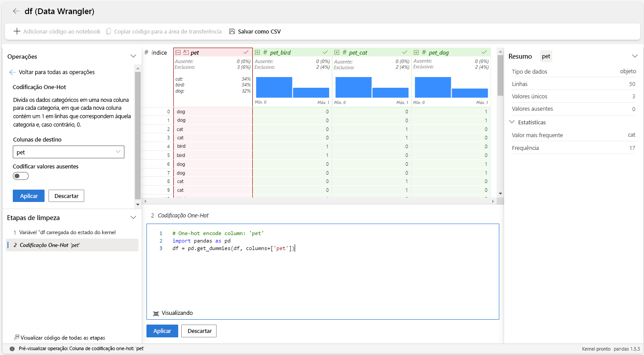Screen dimensions: 644x355
Task: Open the Colunas de destino dropdown
Action: coord(68,152)
